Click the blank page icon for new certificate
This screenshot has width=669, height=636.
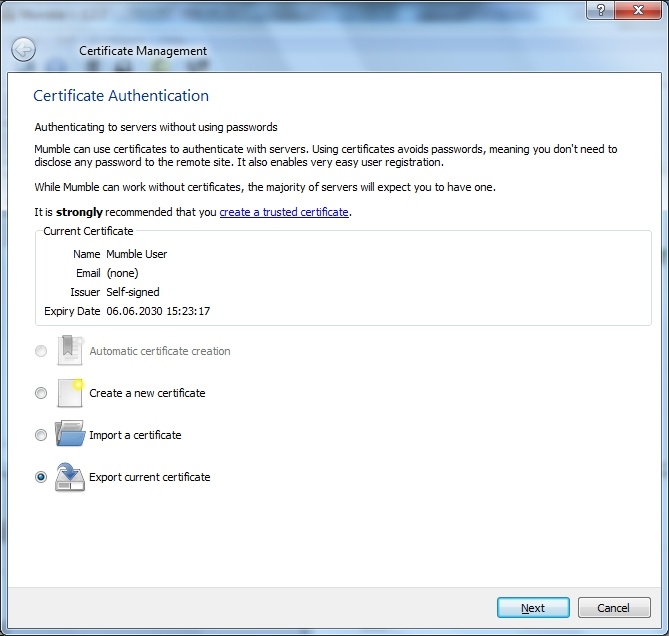70,393
